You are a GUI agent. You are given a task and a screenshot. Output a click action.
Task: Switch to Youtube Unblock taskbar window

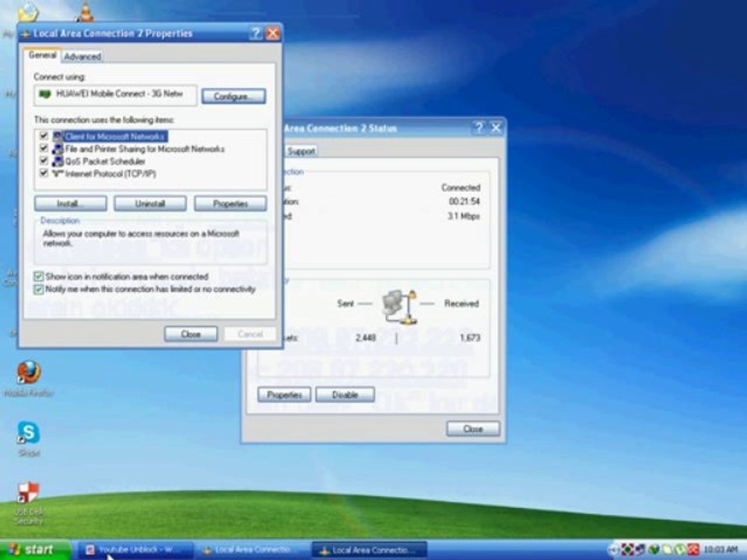tap(135, 550)
